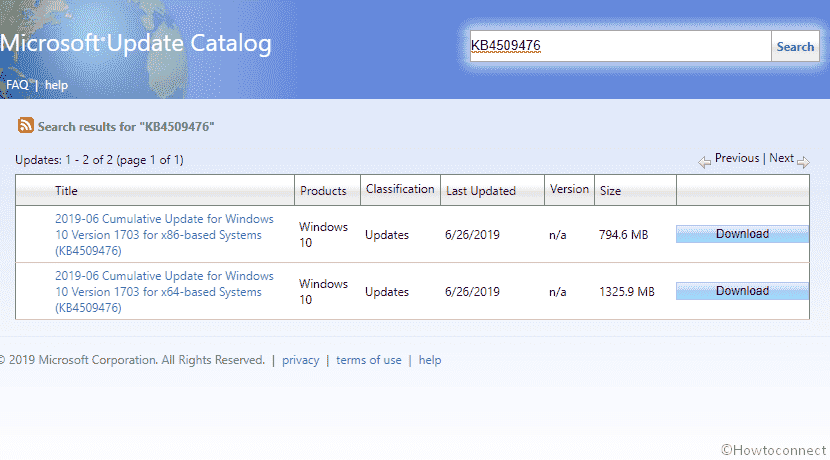830x460 pixels.
Task: Open the help link in header
Action: point(56,85)
